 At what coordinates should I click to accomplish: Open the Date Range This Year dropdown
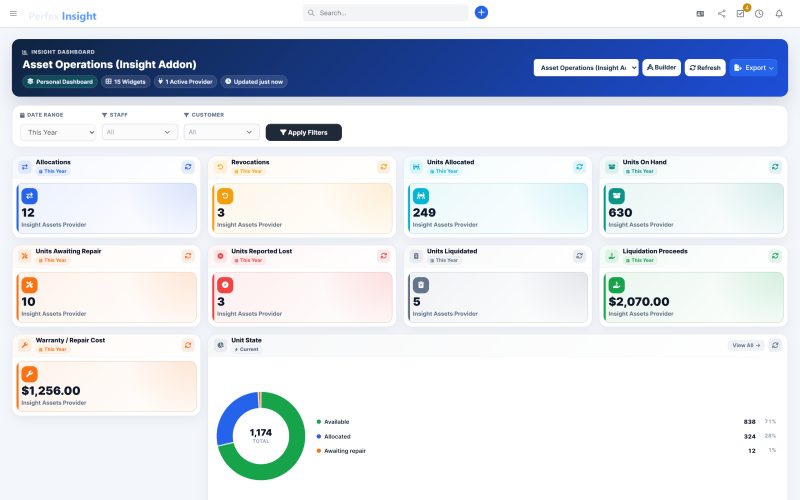tap(58, 132)
